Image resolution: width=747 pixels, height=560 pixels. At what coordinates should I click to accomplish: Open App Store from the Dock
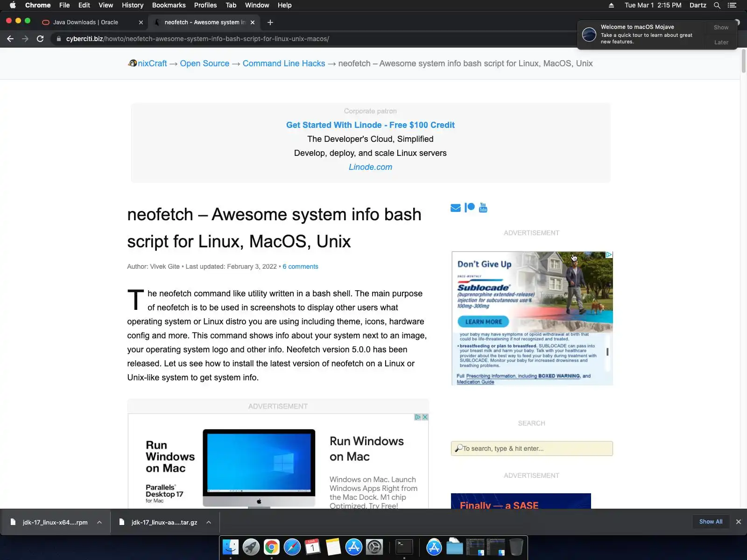(x=354, y=547)
